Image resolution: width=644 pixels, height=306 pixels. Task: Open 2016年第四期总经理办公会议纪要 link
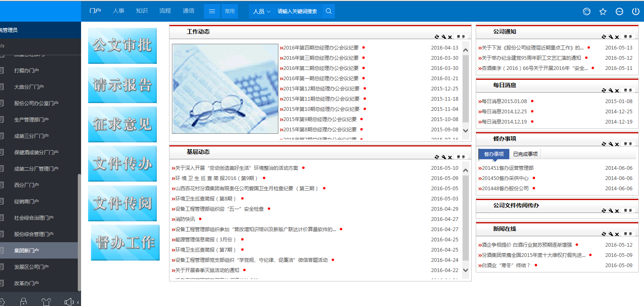[321, 48]
